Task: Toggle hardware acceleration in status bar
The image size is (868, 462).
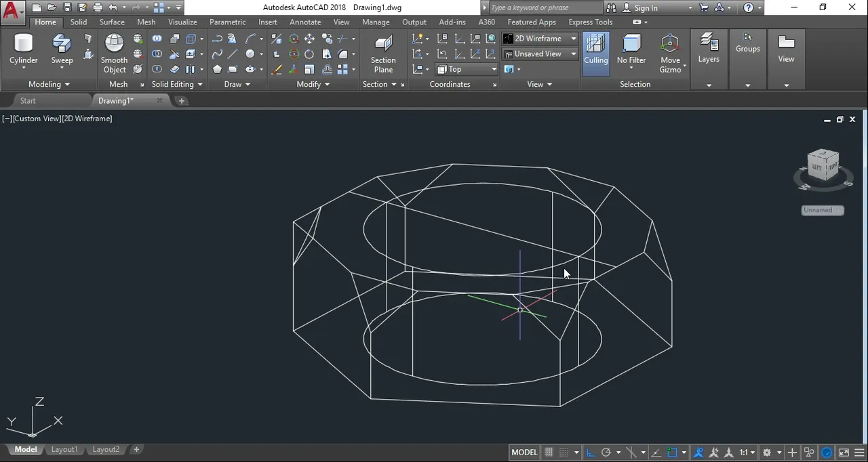Action: (x=827, y=453)
